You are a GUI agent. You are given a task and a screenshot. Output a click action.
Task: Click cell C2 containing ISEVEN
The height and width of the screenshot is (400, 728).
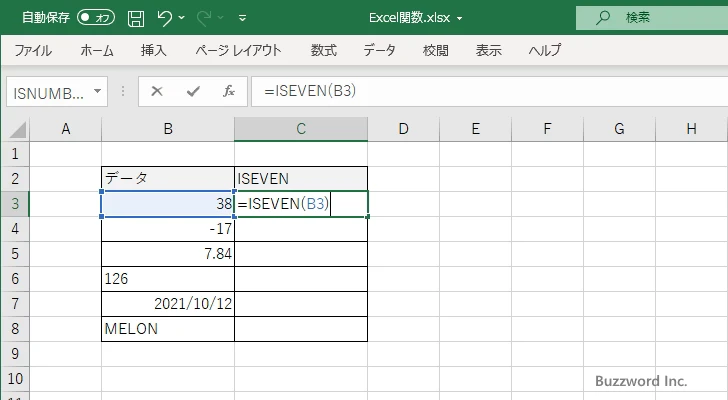pyautogui.click(x=301, y=179)
